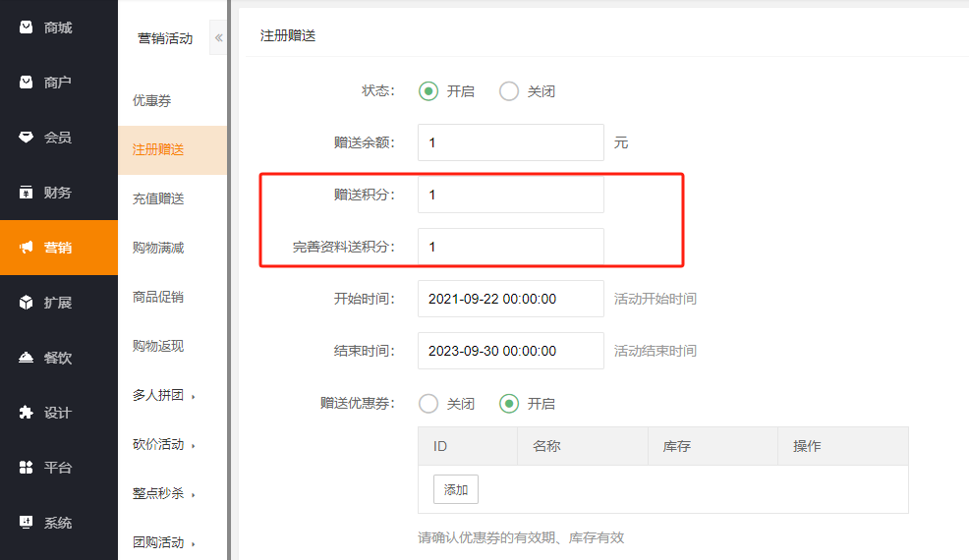
Task: Click the 会员 member icon in sidebar
Action: (27, 138)
